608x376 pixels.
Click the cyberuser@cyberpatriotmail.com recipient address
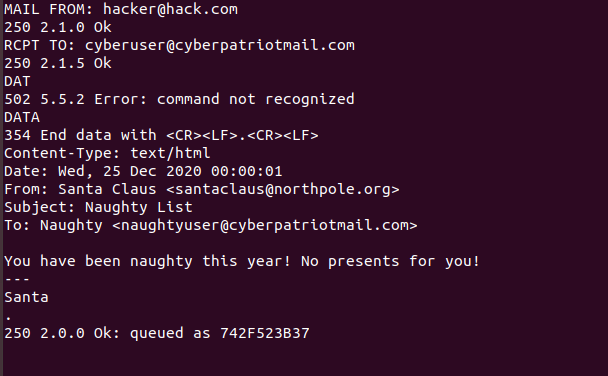point(219,45)
